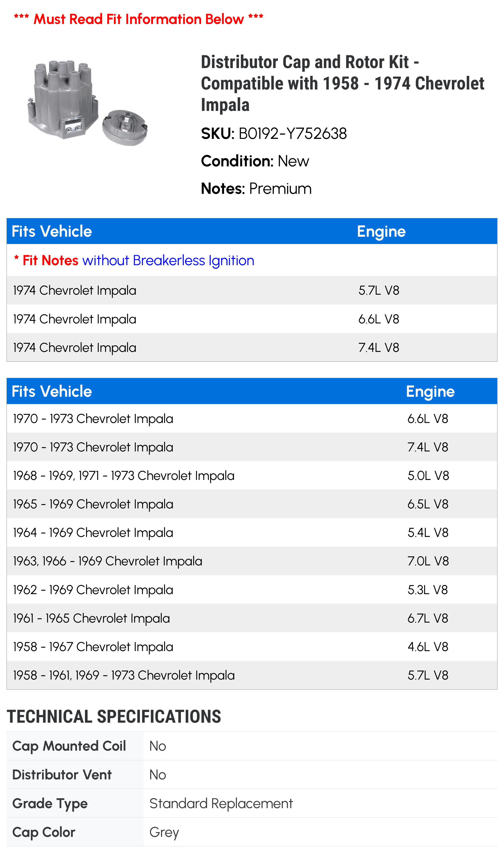Viewport: 504px width, 853px height.
Task: Click the first Fits Vehicle table header
Action: (x=52, y=231)
